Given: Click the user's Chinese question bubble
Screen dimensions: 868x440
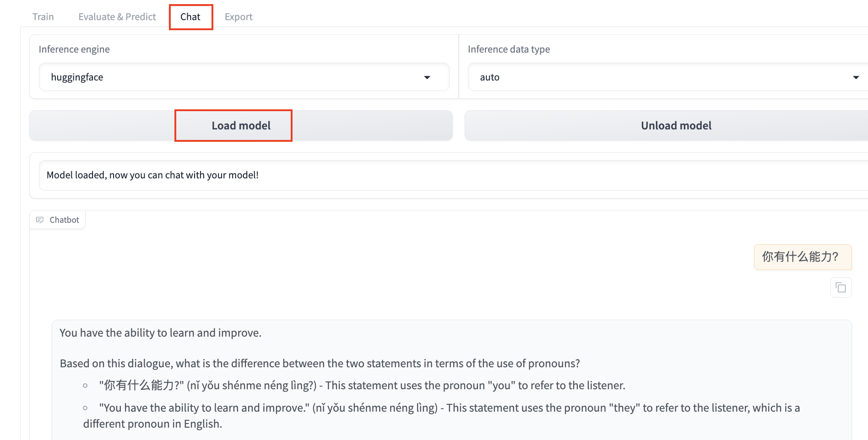Looking at the screenshot, I should [802, 257].
